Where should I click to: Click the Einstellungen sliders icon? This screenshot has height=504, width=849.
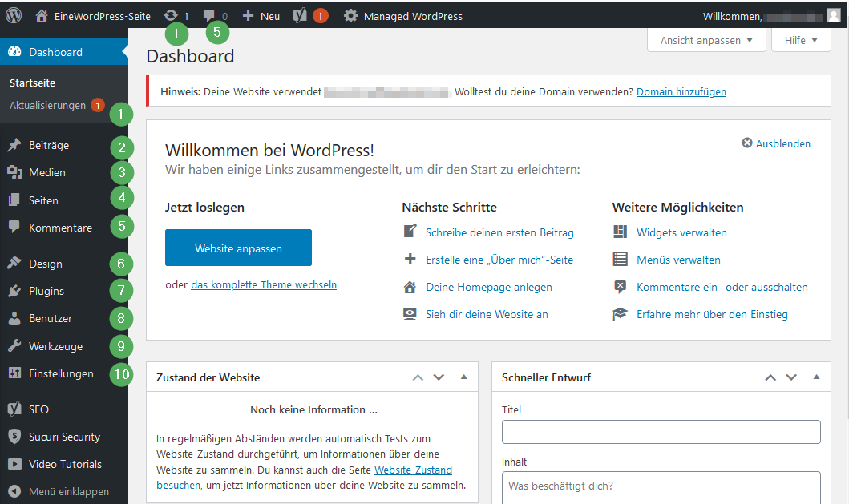[14, 373]
